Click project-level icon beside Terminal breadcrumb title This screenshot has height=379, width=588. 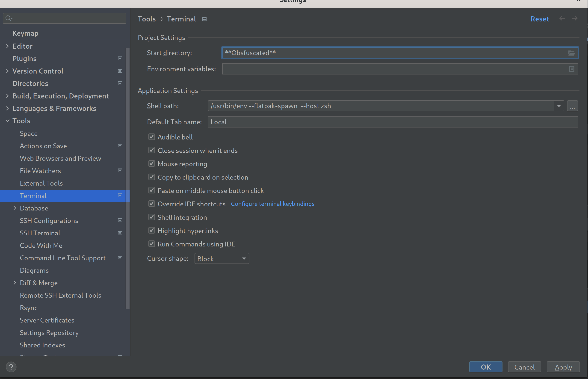point(204,19)
